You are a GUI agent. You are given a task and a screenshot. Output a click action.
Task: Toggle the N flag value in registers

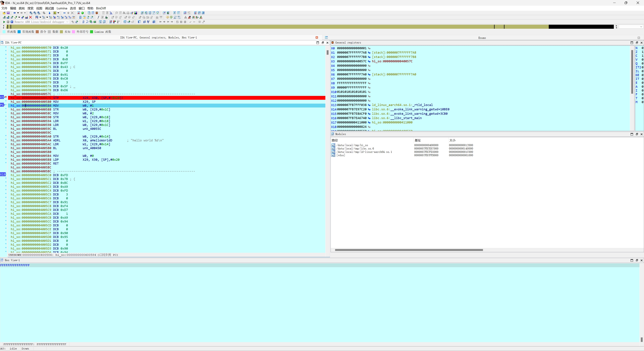(x=642, y=48)
